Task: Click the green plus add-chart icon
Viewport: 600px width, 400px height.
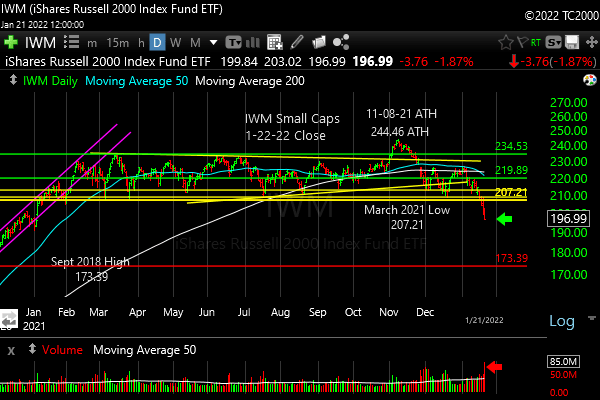Action: click(x=10, y=42)
